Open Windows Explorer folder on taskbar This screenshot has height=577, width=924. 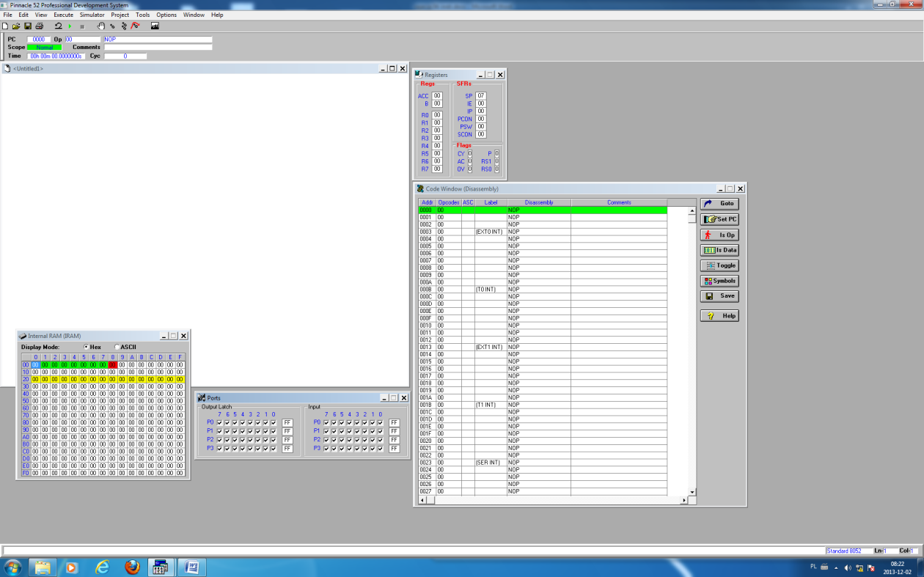(43, 567)
